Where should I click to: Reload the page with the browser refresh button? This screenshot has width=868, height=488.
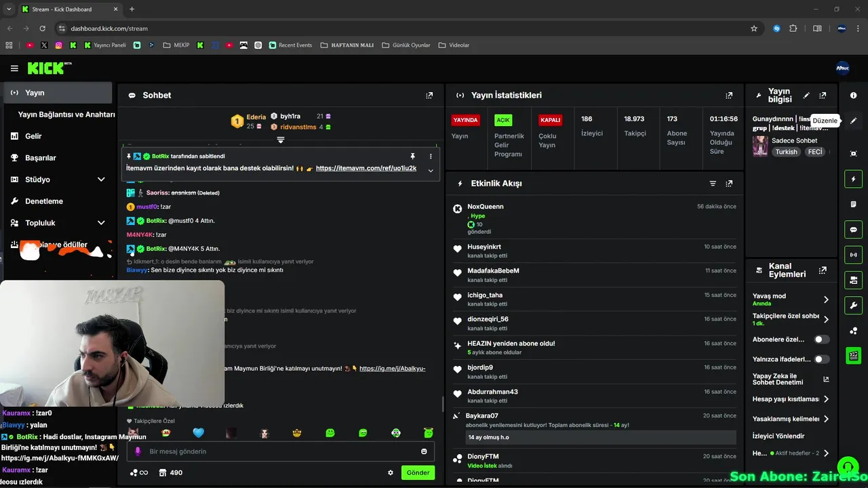click(43, 28)
